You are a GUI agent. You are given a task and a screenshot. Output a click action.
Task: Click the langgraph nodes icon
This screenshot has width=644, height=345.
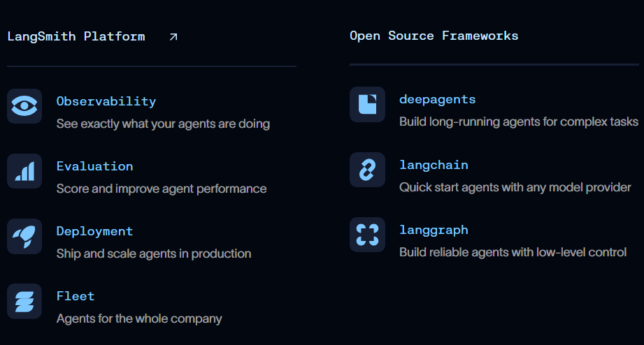pyautogui.click(x=367, y=235)
